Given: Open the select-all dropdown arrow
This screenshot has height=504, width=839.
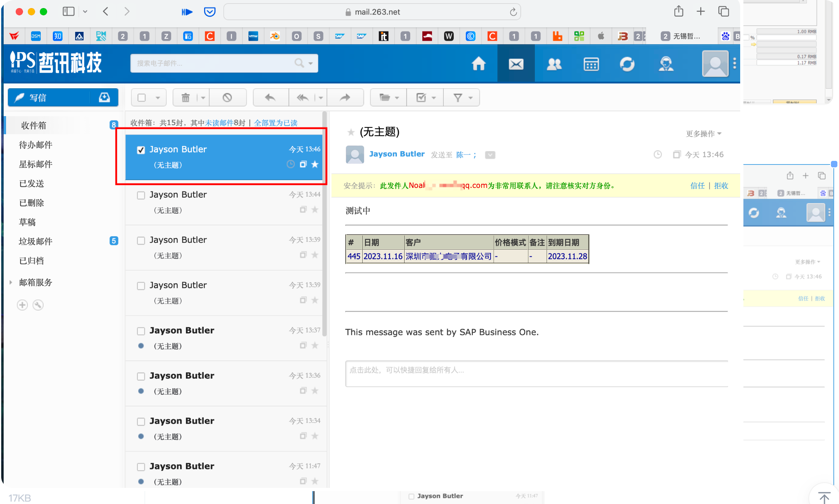Looking at the screenshot, I should tap(158, 98).
